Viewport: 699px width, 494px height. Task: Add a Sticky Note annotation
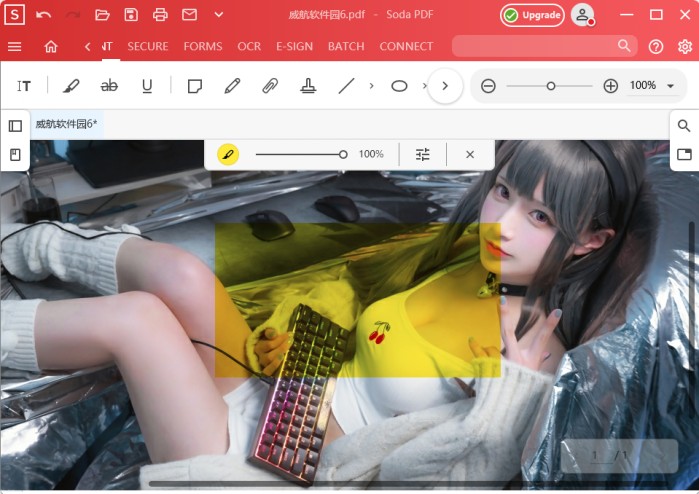[x=194, y=86]
